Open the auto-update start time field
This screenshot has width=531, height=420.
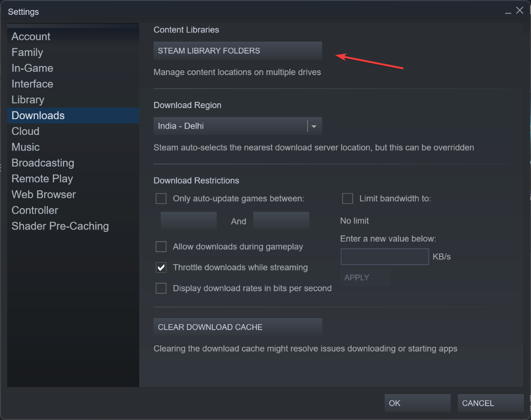(188, 221)
